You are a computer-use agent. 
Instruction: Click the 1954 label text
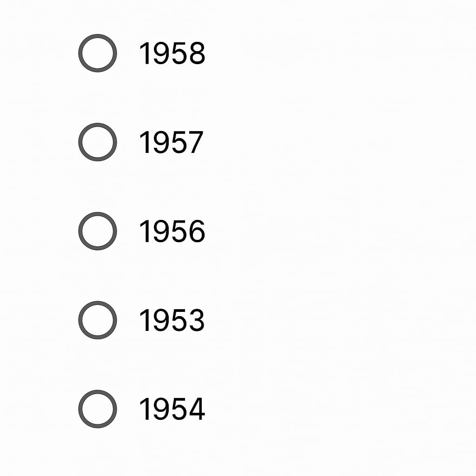(x=172, y=410)
